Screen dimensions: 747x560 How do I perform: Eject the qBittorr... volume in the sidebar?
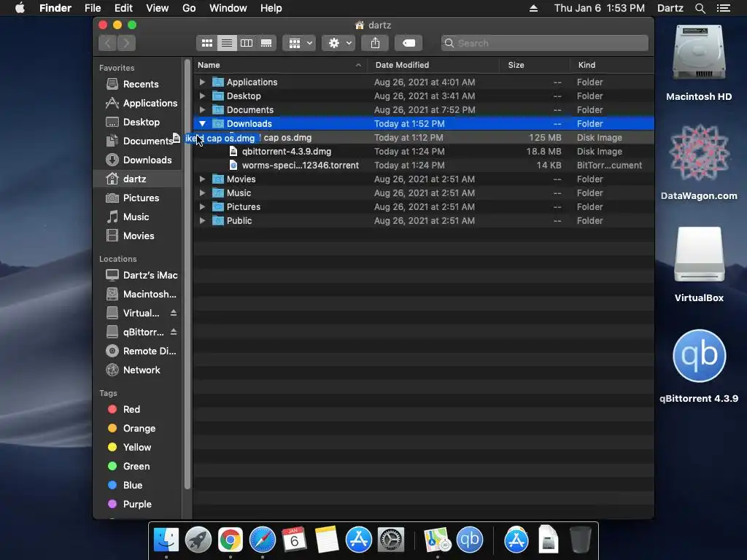[x=174, y=332]
